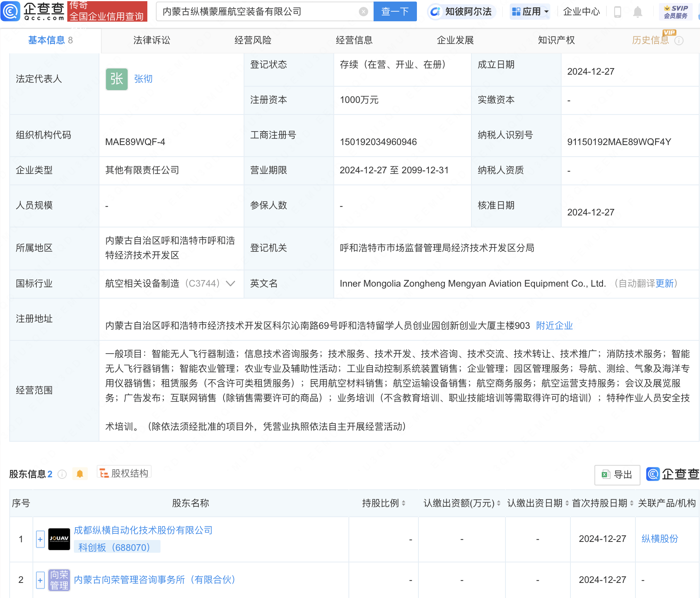Clear the search box with the X icon
The width and height of the screenshot is (700, 598).
click(x=363, y=12)
